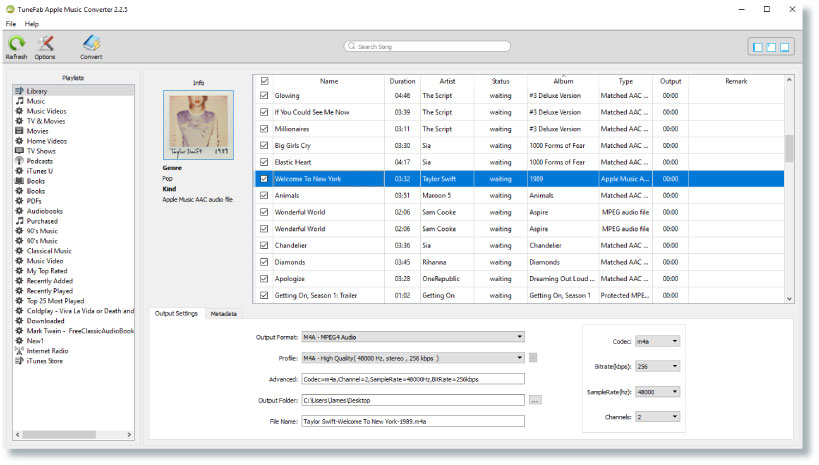Uncheck the Glowing song checkbox
The width and height of the screenshot is (819, 465).
264,96
